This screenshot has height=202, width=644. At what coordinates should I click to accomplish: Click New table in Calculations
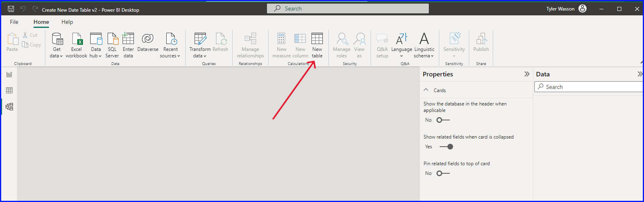click(317, 45)
